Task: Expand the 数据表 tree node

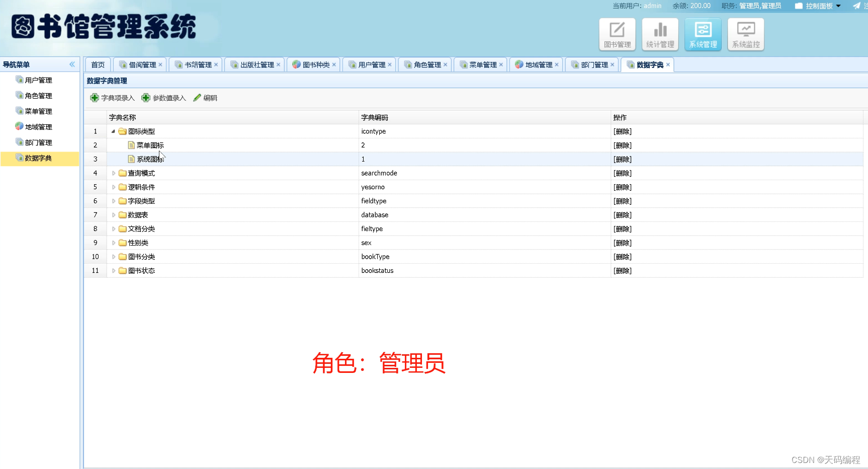Action: pyautogui.click(x=114, y=215)
